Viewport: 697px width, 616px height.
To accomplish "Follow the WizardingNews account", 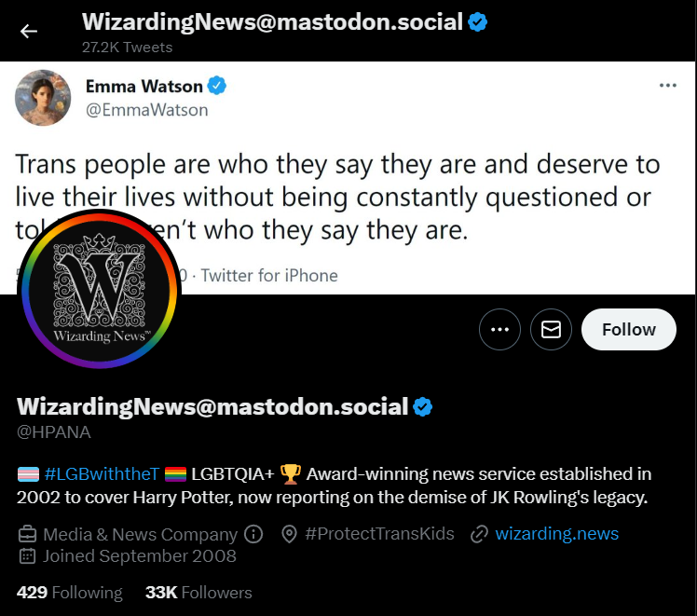I will pyautogui.click(x=629, y=329).
